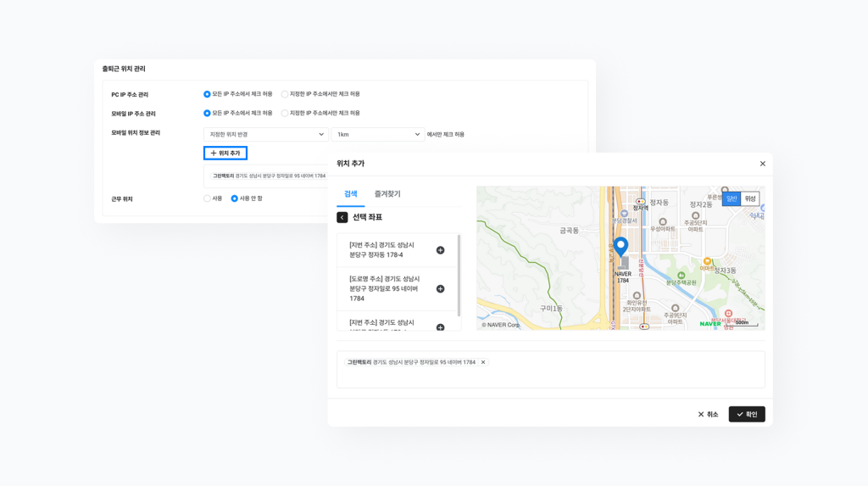Click the blue location pin on the map
This screenshot has height=486, width=868.
(x=620, y=246)
